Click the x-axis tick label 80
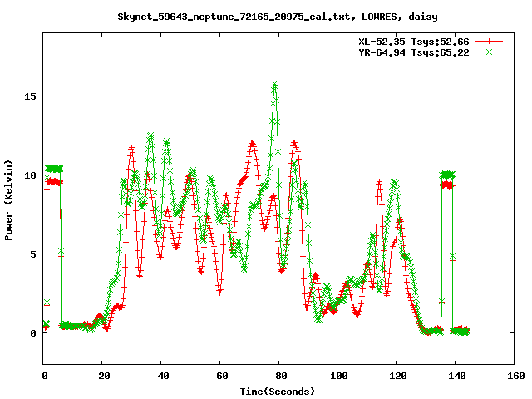 (281, 376)
